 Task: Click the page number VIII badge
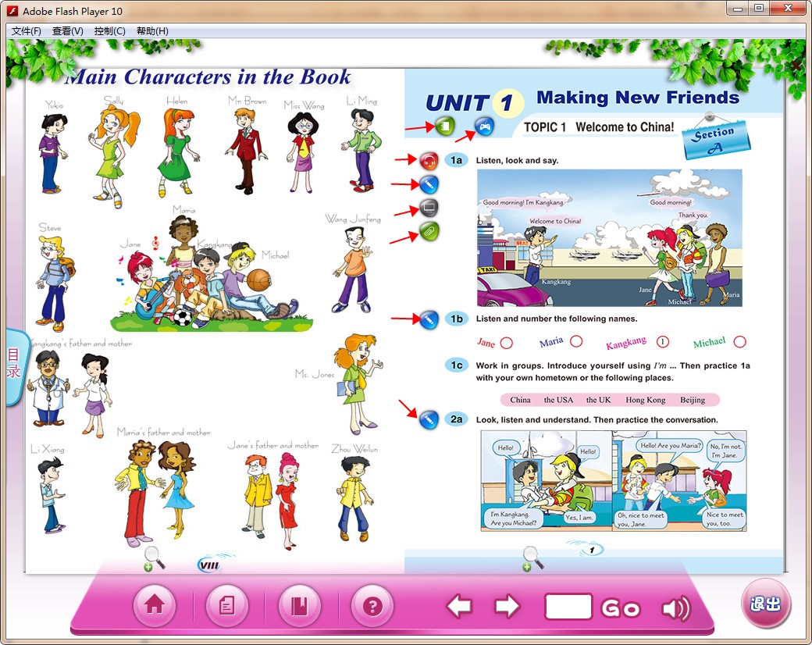208,565
